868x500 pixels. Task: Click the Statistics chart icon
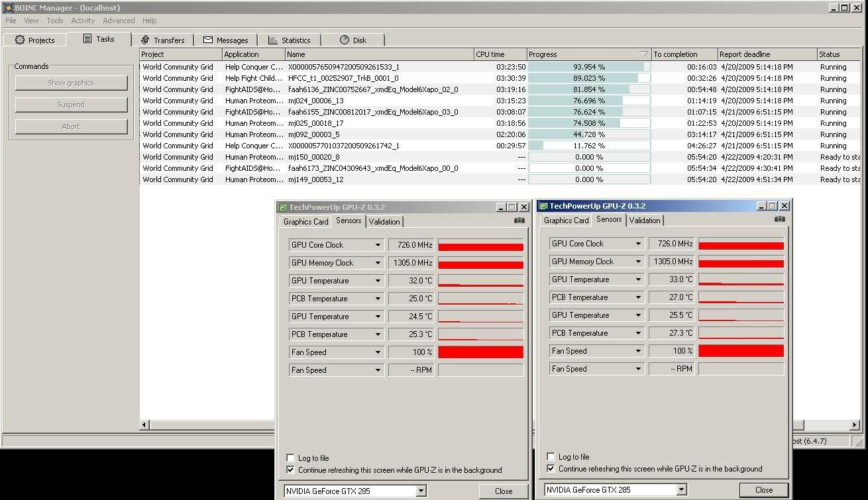click(273, 40)
